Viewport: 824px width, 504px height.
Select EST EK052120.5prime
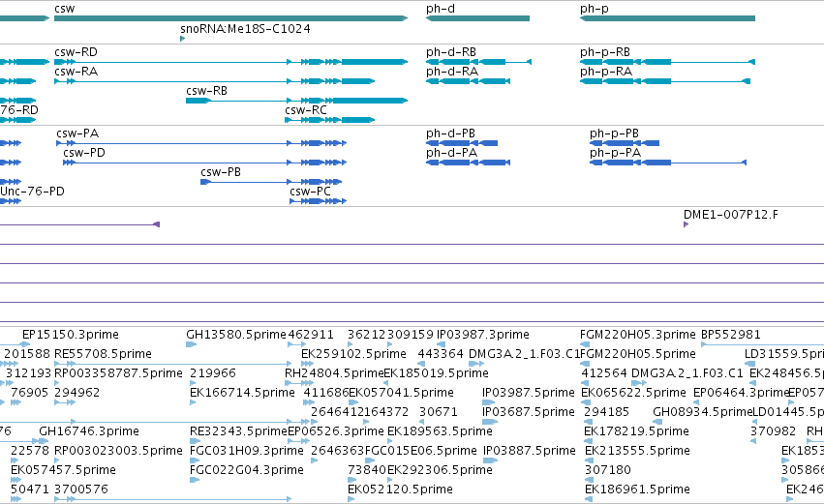[x=400, y=490]
